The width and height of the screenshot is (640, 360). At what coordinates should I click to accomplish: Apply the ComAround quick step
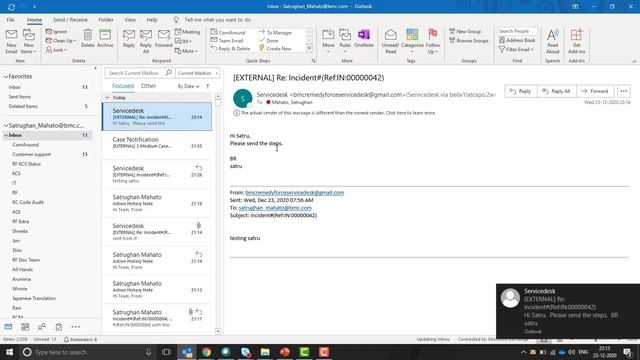click(x=228, y=32)
